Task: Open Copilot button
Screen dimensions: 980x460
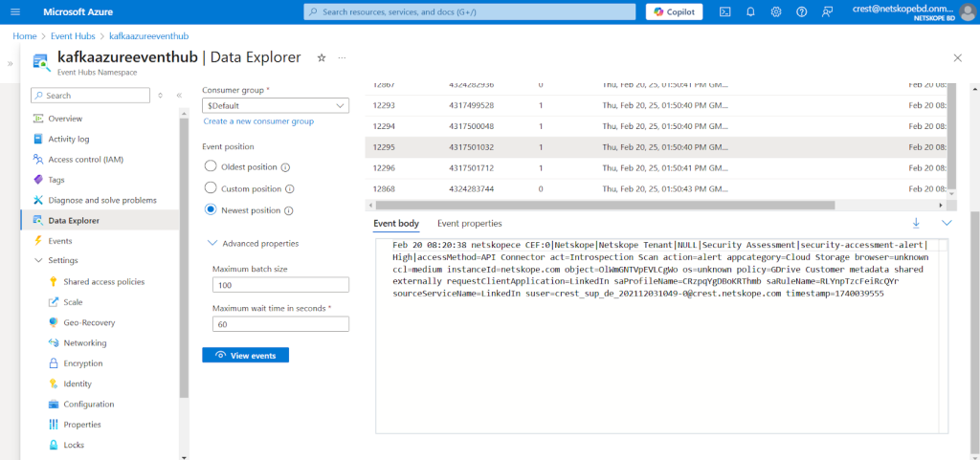Action: coord(674,11)
